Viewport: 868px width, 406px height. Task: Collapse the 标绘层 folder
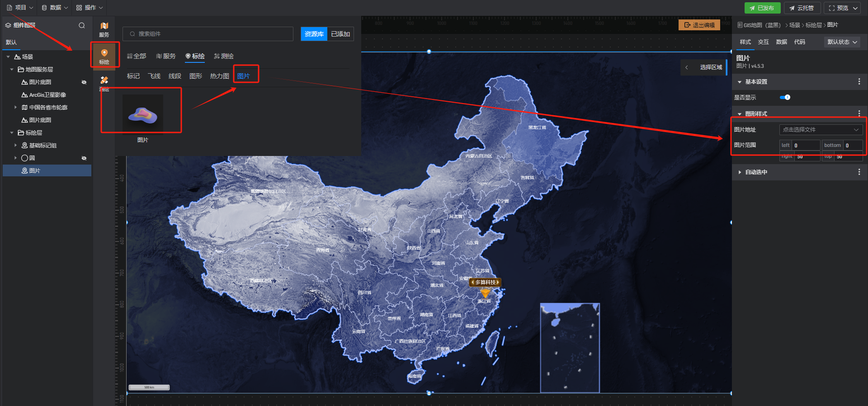(x=12, y=132)
